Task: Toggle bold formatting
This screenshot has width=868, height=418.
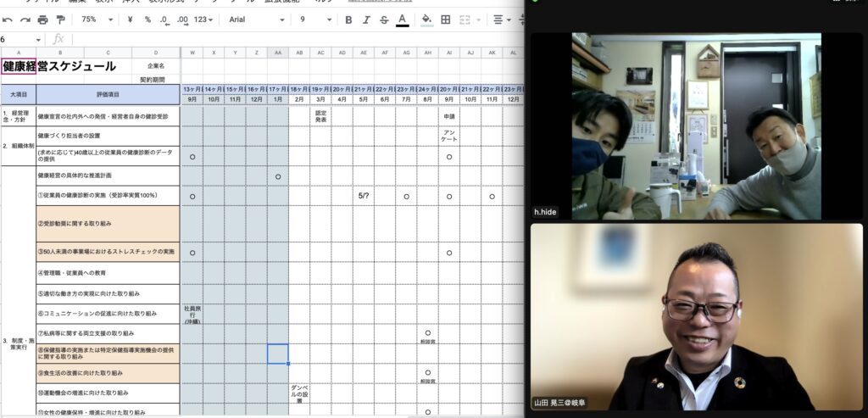Action: 348,20
